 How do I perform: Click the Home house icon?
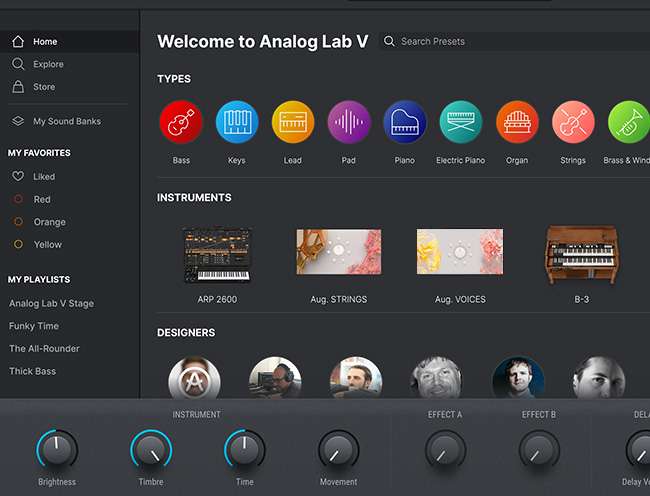(x=18, y=41)
